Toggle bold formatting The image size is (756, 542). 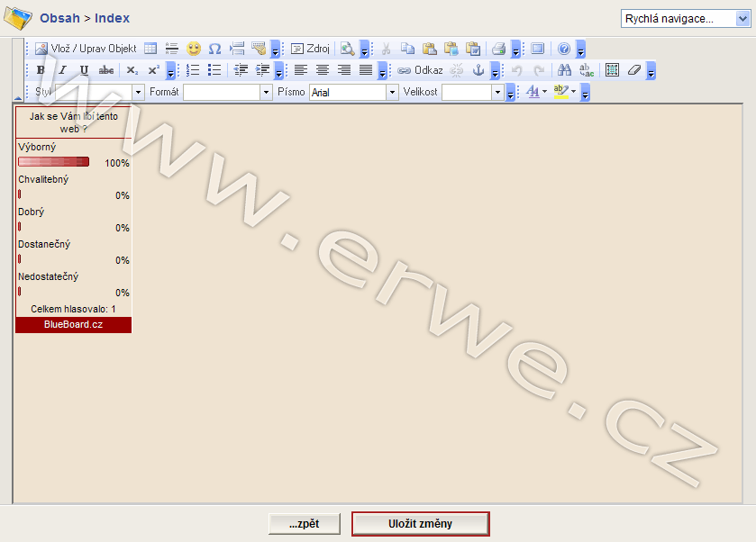point(41,70)
